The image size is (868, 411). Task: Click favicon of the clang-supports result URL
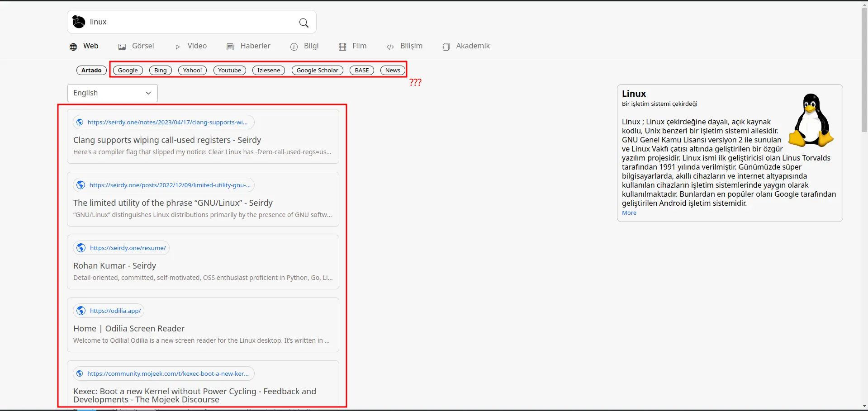coord(80,122)
